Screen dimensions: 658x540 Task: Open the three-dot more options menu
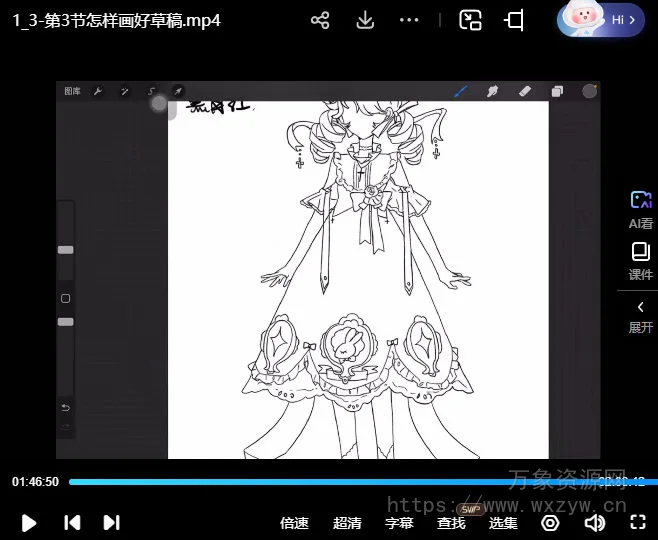pos(409,20)
